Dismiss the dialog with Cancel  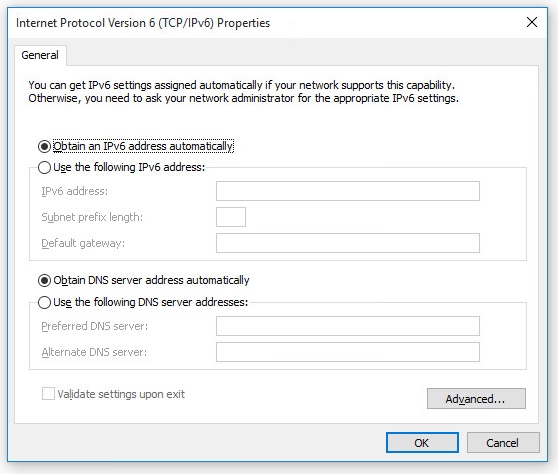[503, 443]
